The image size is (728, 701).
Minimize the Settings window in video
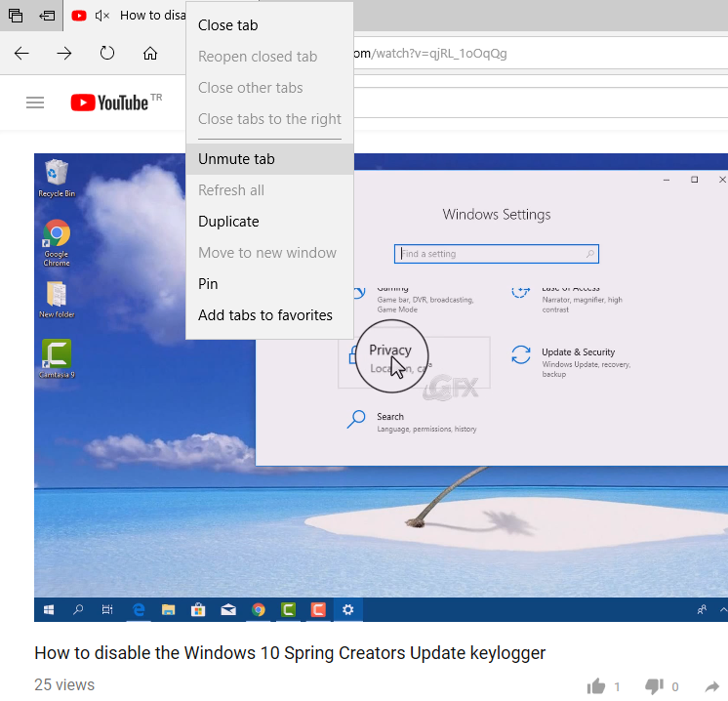pos(667,180)
